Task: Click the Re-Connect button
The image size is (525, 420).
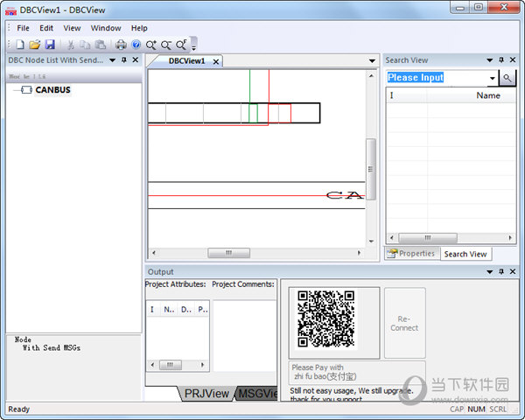Action: [405, 323]
